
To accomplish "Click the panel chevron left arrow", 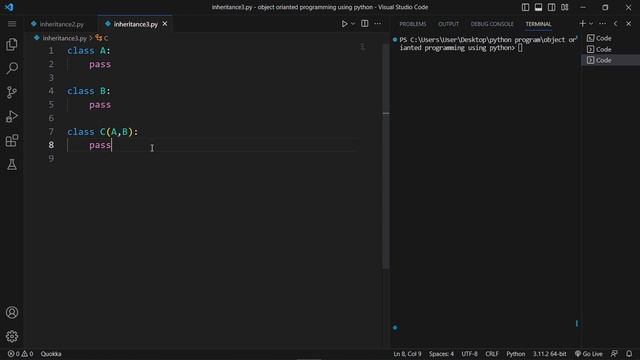I will (616, 24).
